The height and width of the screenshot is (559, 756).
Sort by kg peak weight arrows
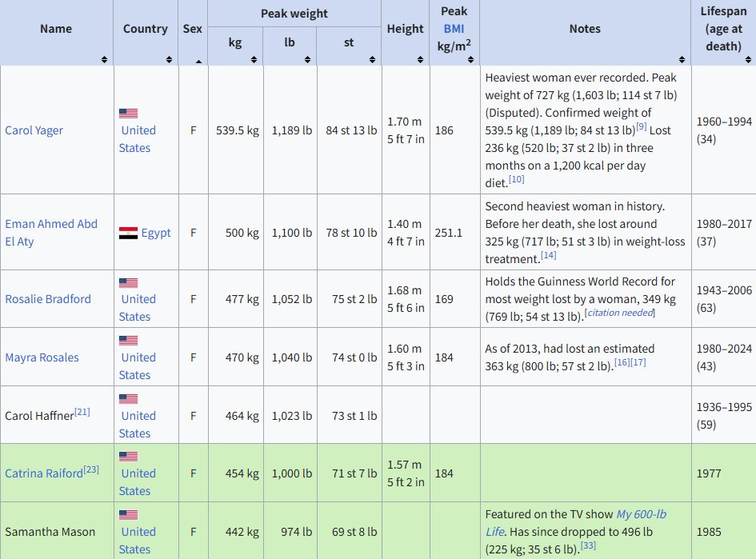(x=254, y=59)
